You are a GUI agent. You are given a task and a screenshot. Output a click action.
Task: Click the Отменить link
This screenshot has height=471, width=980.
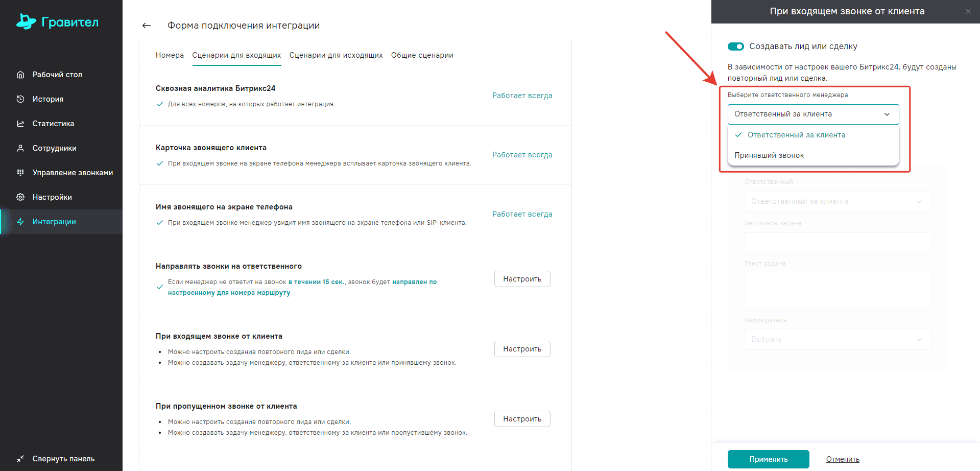point(843,459)
